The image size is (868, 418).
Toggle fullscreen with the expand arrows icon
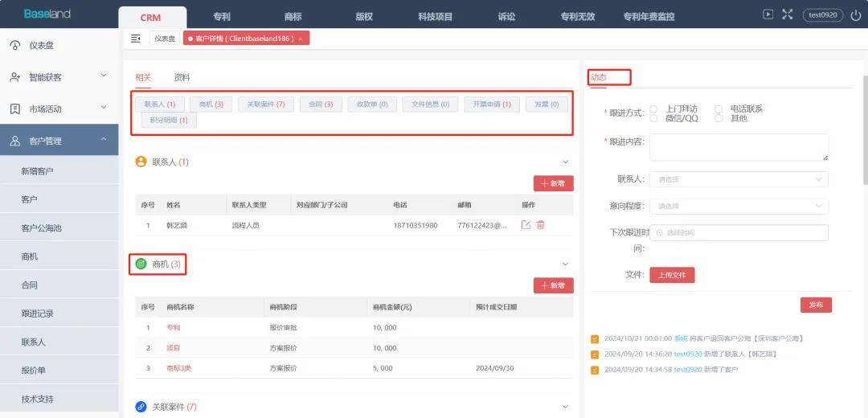pos(787,15)
